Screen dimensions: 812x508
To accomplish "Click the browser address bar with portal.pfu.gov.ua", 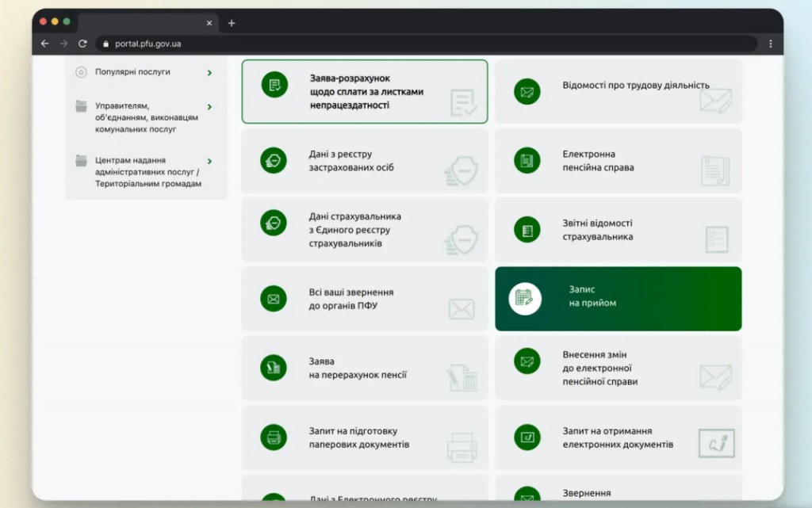I will point(428,44).
